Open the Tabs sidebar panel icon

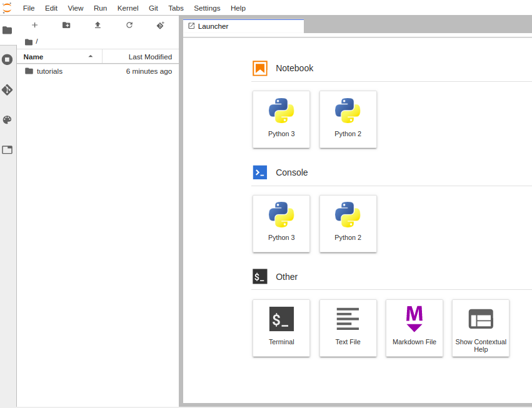point(7,149)
